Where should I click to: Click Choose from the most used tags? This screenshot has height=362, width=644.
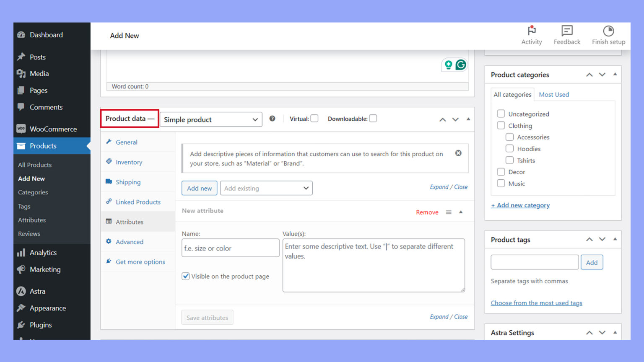[536, 303]
